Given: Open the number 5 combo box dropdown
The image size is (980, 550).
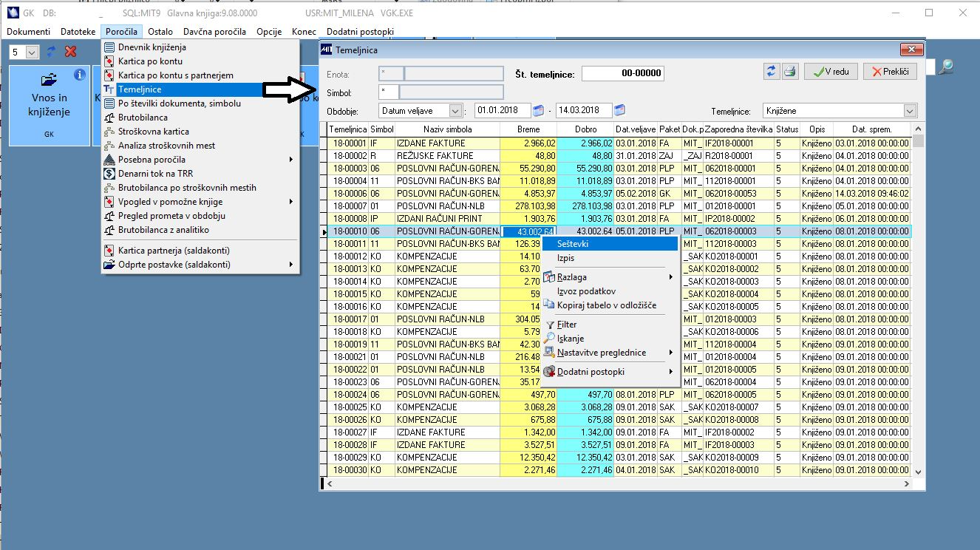Looking at the screenshot, I should pyautogui.click(x=32, y=52).
